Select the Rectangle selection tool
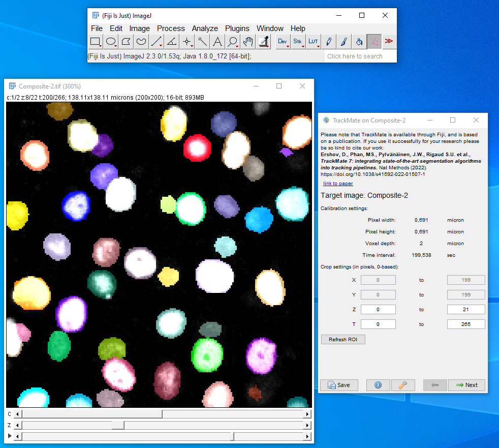499x448 pixels. 96,42
